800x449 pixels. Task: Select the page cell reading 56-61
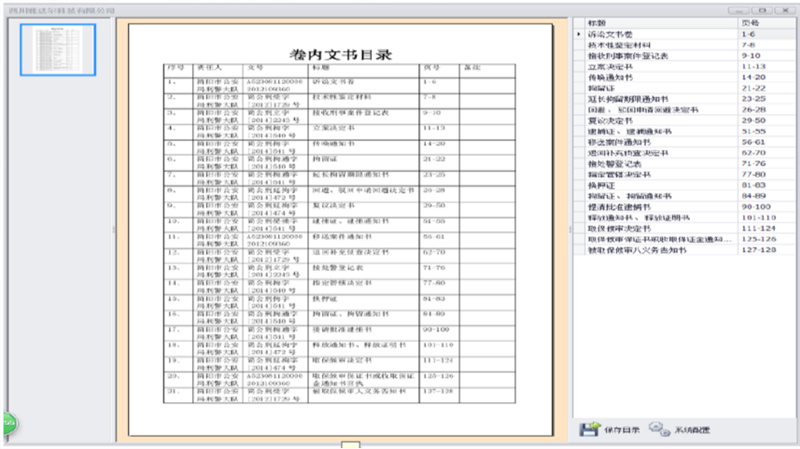click(766, 142)
